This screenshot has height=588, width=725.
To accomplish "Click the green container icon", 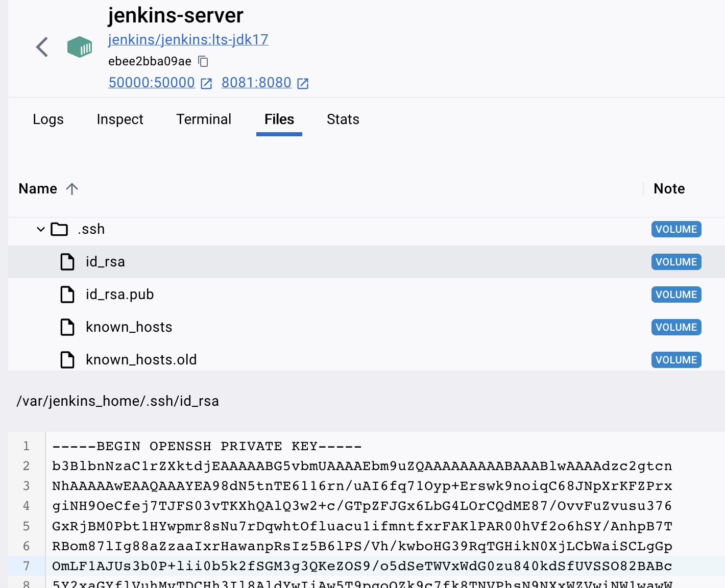I will pyautogui.click(x=80, y=47).
